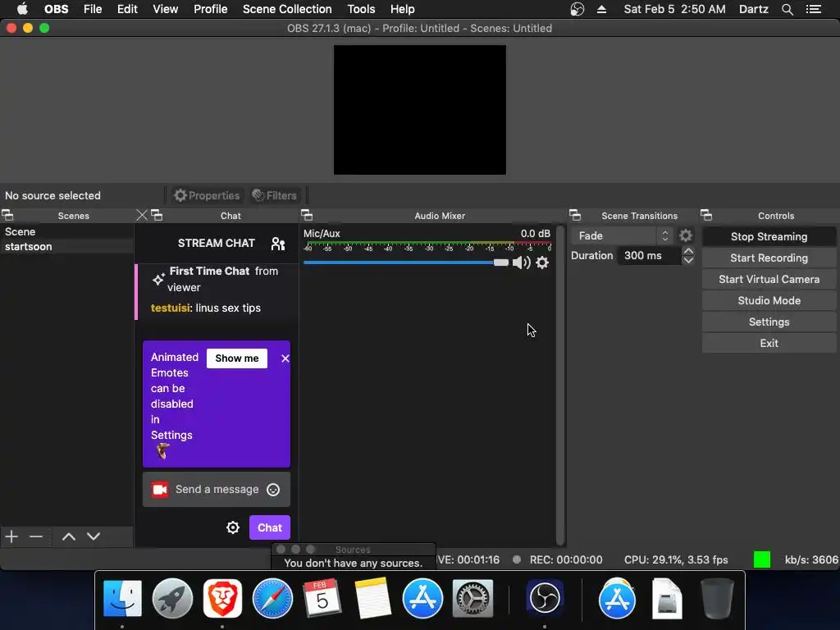Click the OBS status icon in menu bar
Image resolution: width=840 pixels, height=630 pixels.
point(577,9)
